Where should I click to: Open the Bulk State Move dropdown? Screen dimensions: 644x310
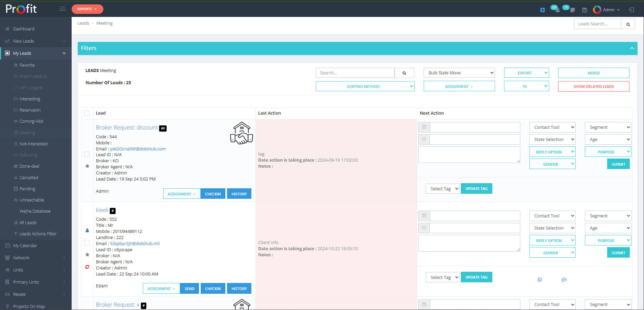point(459,73)
